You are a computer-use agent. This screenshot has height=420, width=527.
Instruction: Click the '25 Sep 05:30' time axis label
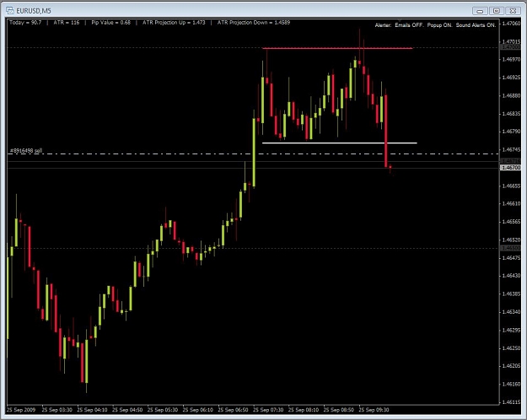pyautogui.click(x=163, y=410)
